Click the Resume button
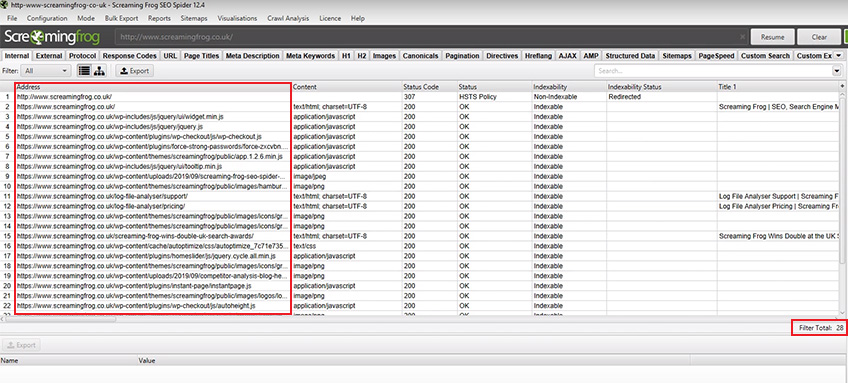The width and height of the screenshot is (848, 383). point(772,37)
